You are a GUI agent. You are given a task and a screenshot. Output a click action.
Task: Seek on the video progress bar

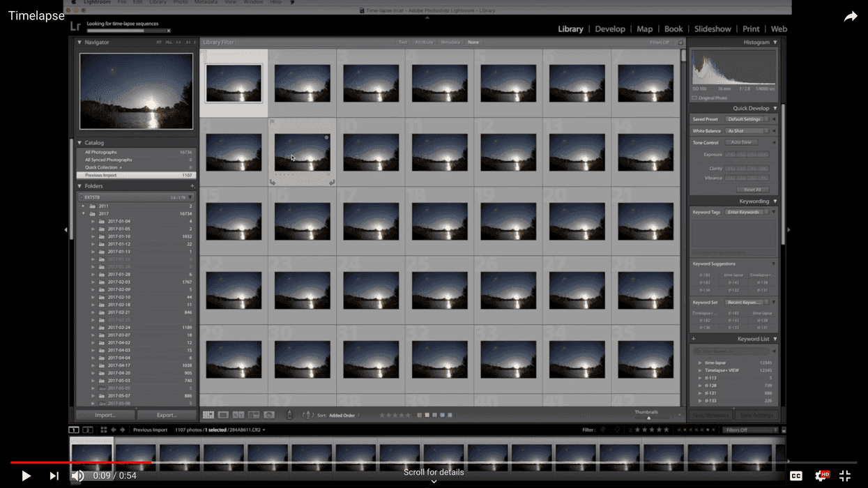(434, 462)
